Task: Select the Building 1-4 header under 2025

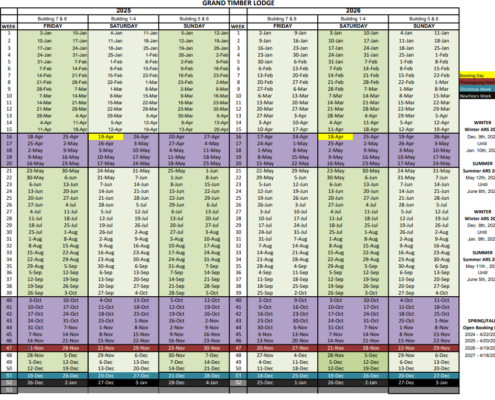Action: (x=123, y=19)
